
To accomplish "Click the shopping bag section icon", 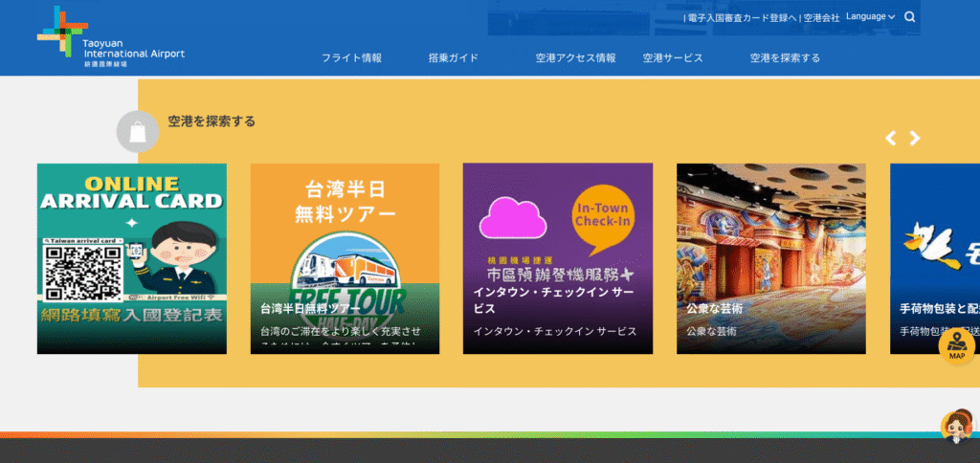I will [x=138, y=131].
